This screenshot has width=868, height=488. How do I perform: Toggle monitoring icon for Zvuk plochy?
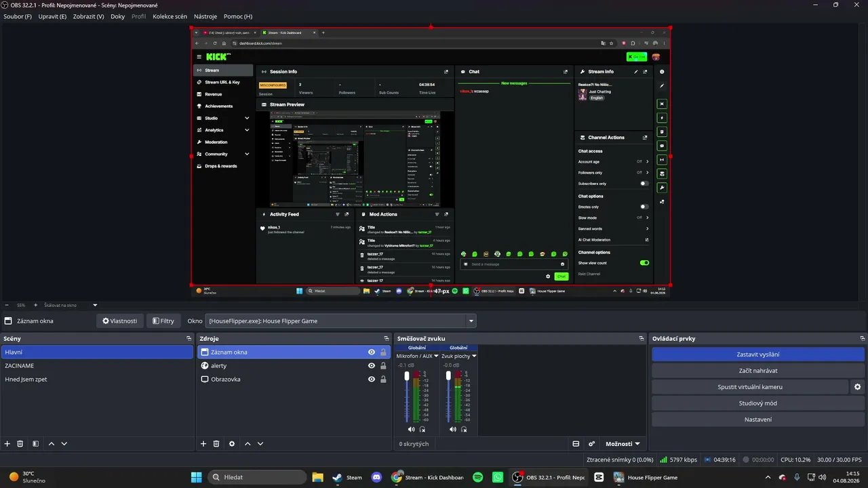(x=464, y=429)
